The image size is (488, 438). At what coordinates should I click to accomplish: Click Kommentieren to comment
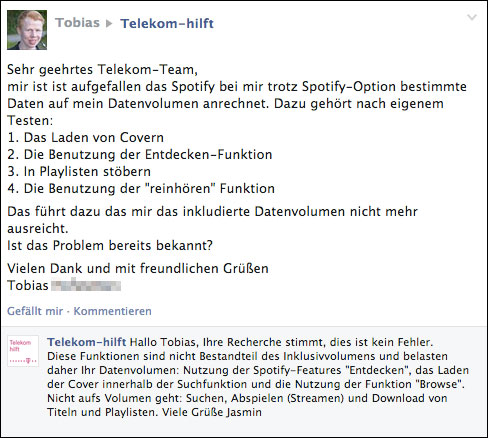pyautogui.click(x=113, y=311)
